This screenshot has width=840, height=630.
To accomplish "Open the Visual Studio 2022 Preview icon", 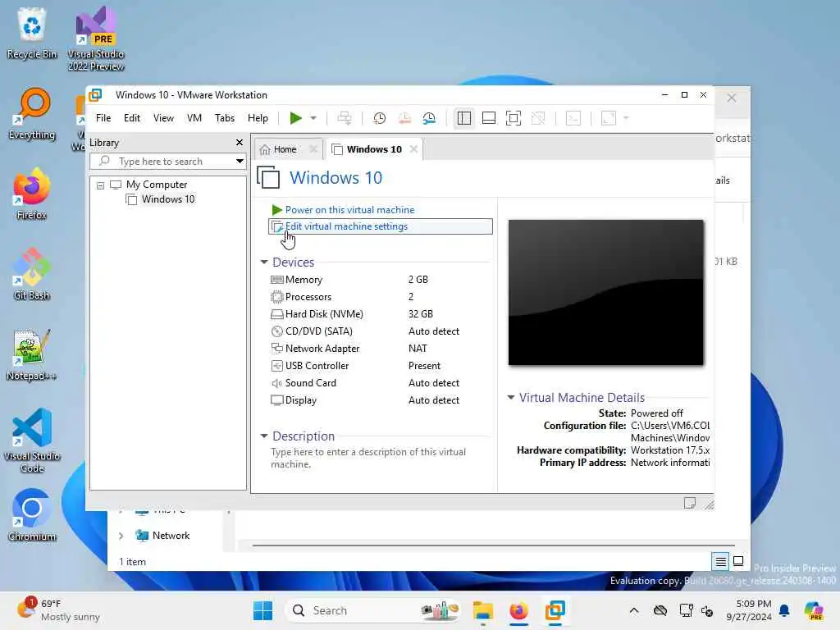I will click(x=96, y=39).
